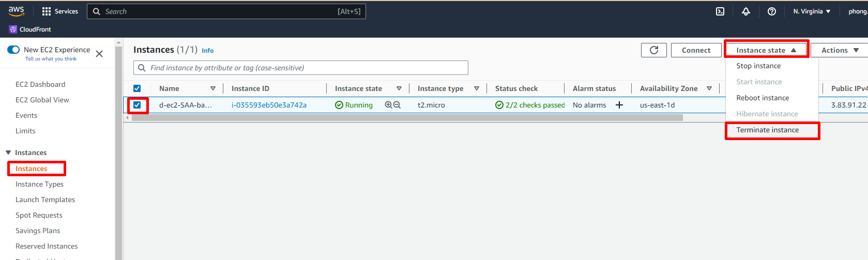This screenshot has height=260, width=868.
Task: Uncheck the d-ec2-SAA instance row checkbox
Action: (137, 105)
